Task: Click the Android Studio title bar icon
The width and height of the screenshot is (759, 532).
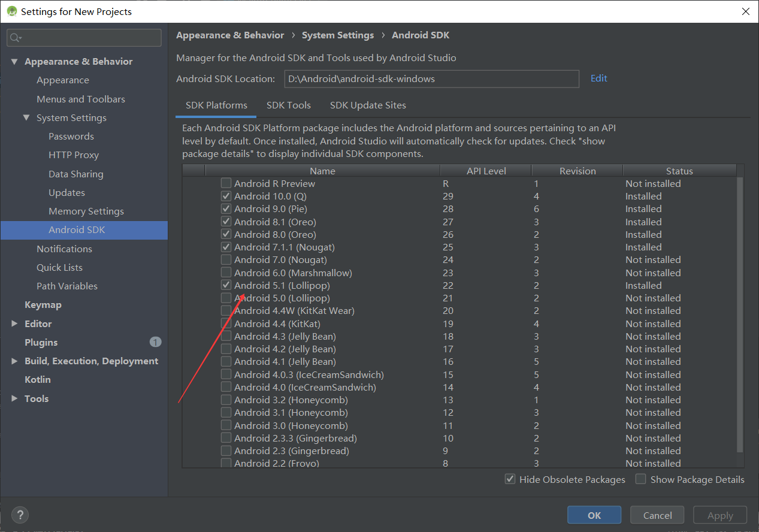Action: (x=11, y=11)
